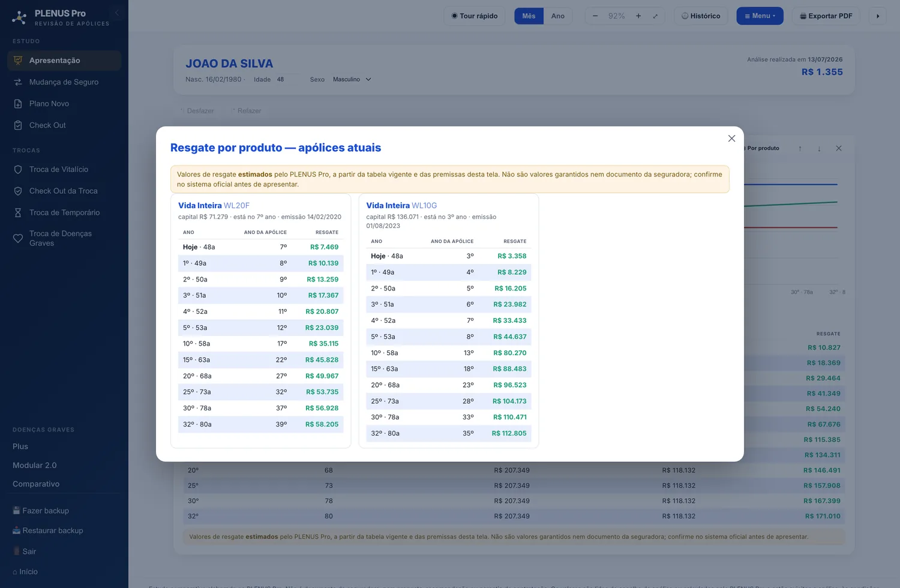
Task: Click the Vida Inteira WL10G card title
Action: pyautogui.click(x=401, y=205)
